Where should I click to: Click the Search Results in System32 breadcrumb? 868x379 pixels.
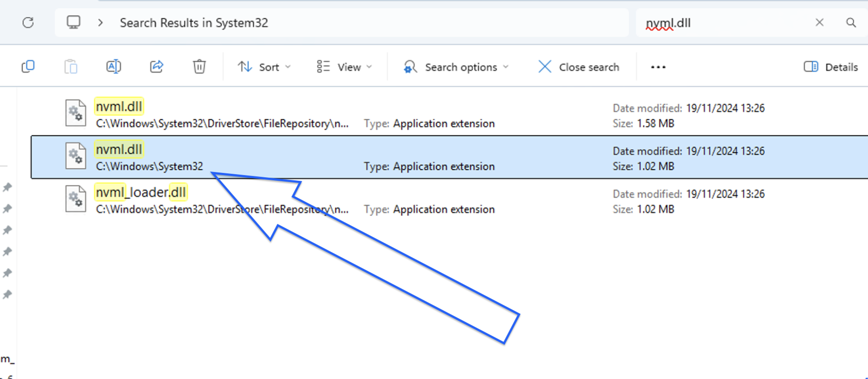pyautogui.click(x=194, y=23)
